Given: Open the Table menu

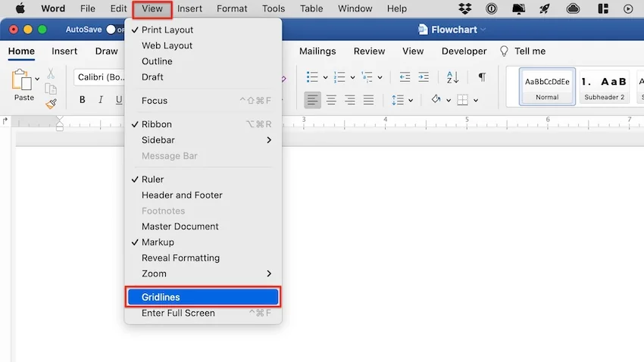Looking at the screenshot, I should click(x=311, y=8).
